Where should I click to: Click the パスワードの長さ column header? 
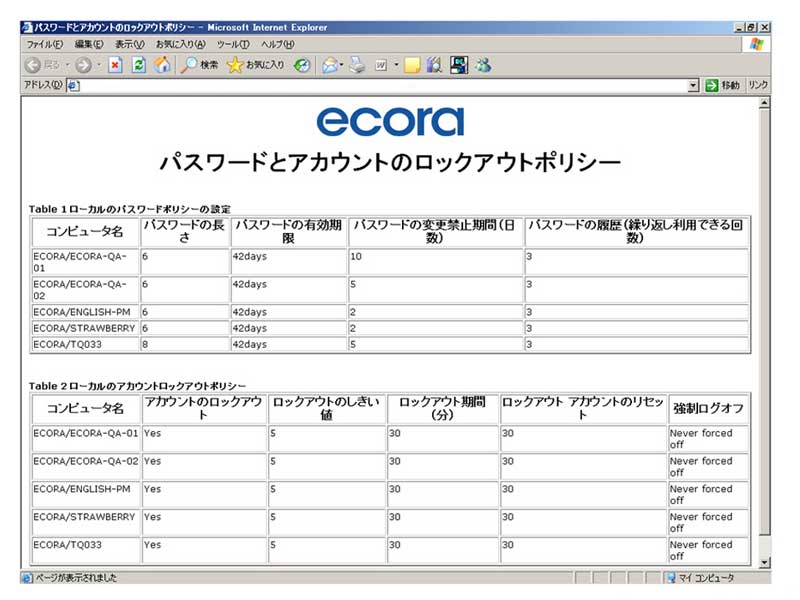(185, 231)
